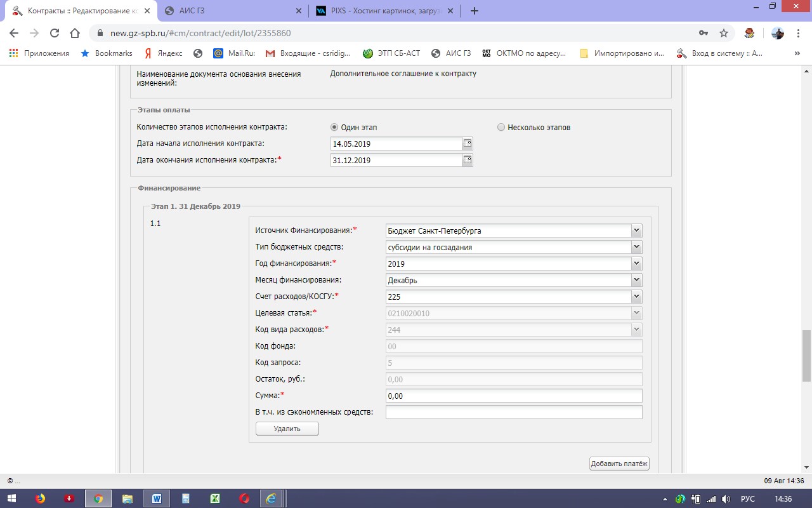Open the Приложения apps shortcut
812x508 pixels.
click(39, 53)
